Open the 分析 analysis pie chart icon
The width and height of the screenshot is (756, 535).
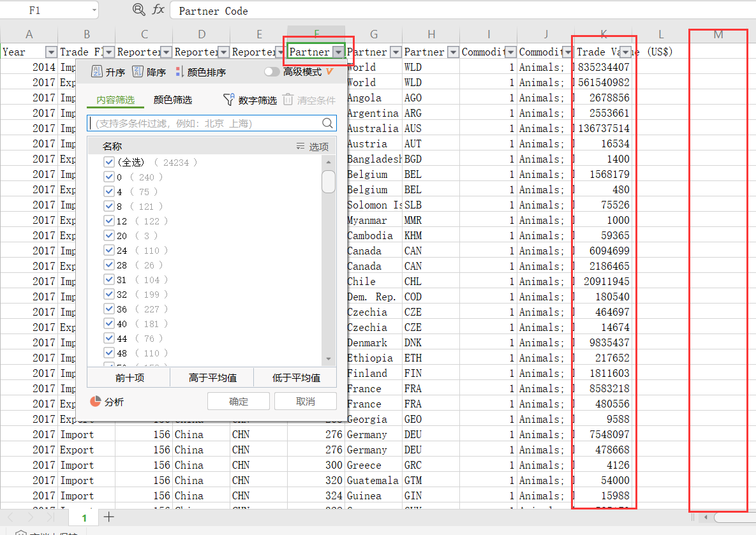[x=96, y=401]
